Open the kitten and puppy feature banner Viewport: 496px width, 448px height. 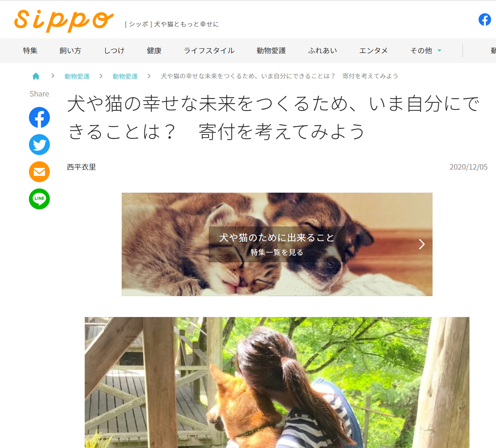coord(277,244)
